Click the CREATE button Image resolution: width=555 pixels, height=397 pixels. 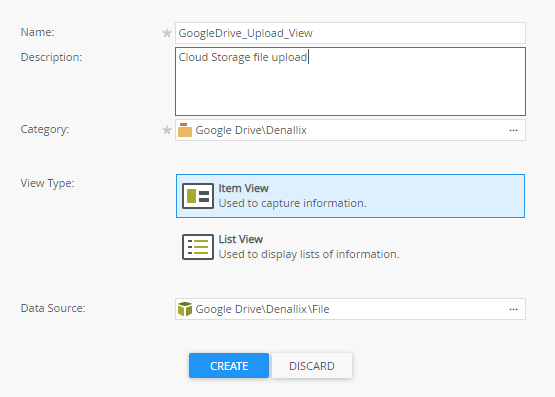point(229,366)
